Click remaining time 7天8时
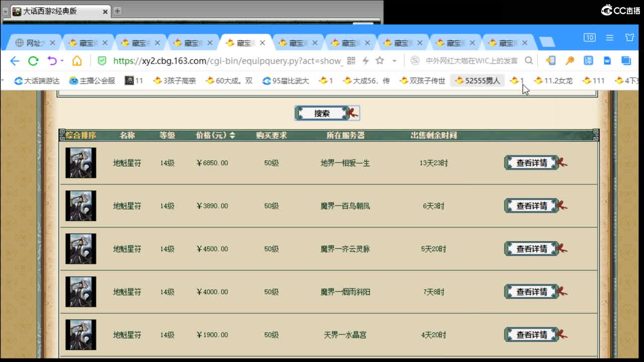644x362 pixels. coord(434,292)
